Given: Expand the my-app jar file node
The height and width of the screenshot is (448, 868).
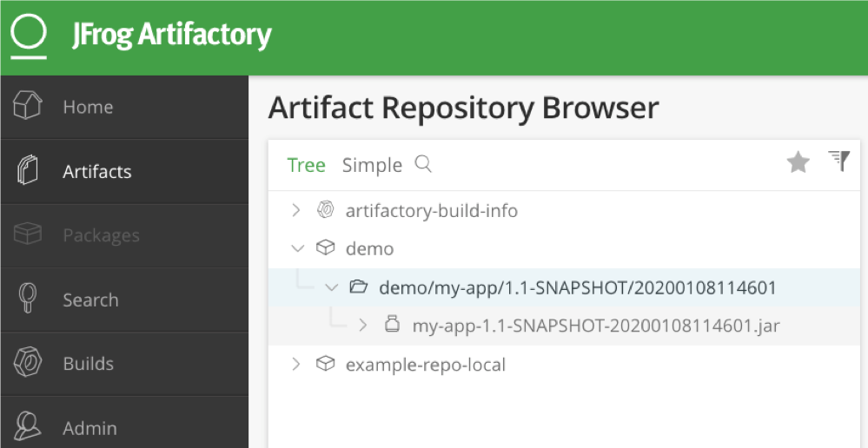Looking at the screenshot, I should click(362, 326).
